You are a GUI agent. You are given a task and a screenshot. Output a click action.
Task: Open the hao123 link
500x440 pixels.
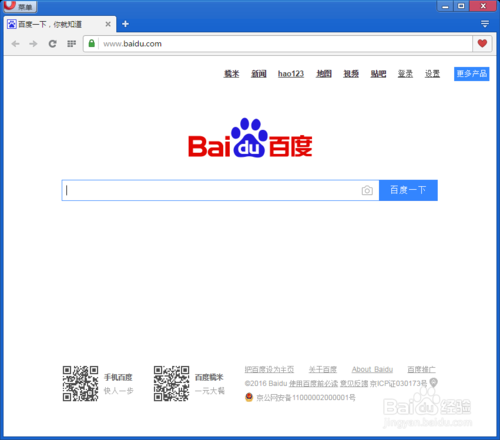(x=291, y=74)
